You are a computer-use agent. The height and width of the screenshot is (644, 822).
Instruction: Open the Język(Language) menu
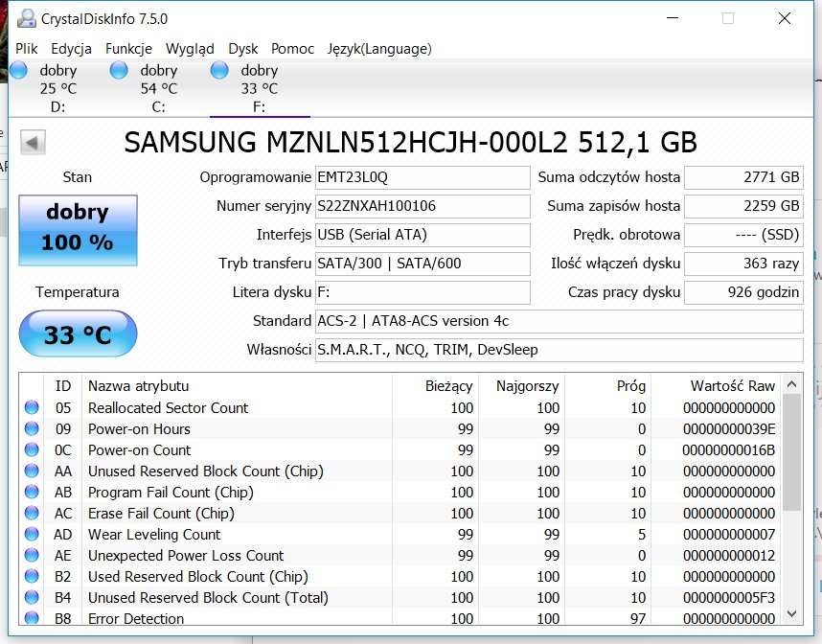click(x=379, y=49)
